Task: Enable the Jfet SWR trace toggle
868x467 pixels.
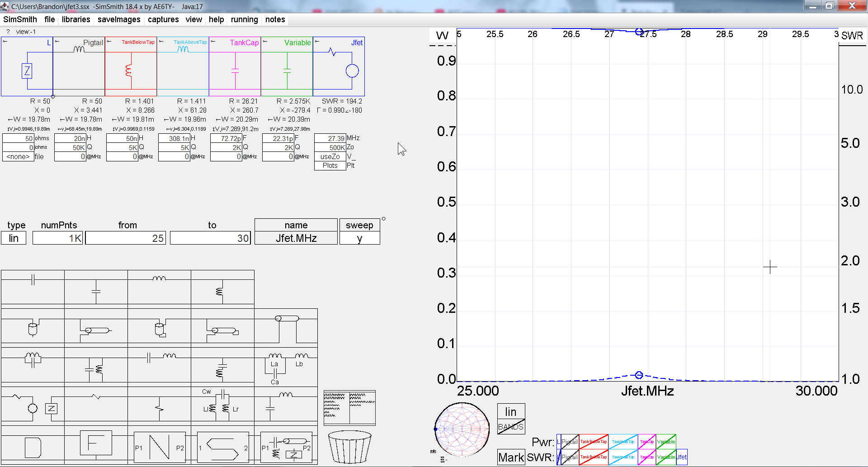Action: coord(682,457)
